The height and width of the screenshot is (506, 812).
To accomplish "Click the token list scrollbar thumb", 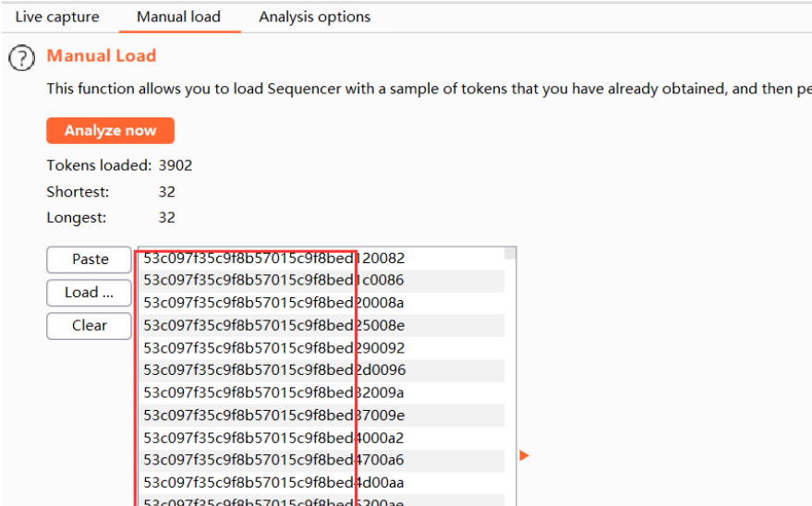I will click(x=510, y=253).
